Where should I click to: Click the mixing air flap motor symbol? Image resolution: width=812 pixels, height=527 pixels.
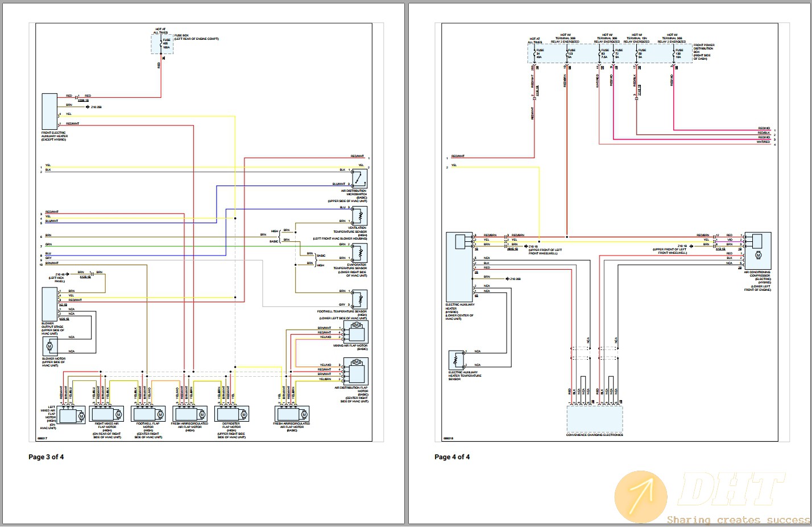pyautogui.click(x=357, y=331)
